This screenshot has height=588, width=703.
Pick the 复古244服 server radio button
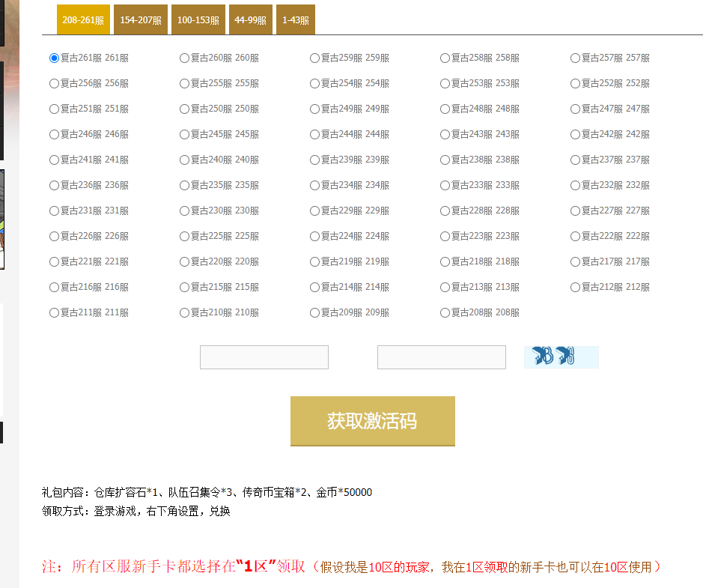pos(314,135)
